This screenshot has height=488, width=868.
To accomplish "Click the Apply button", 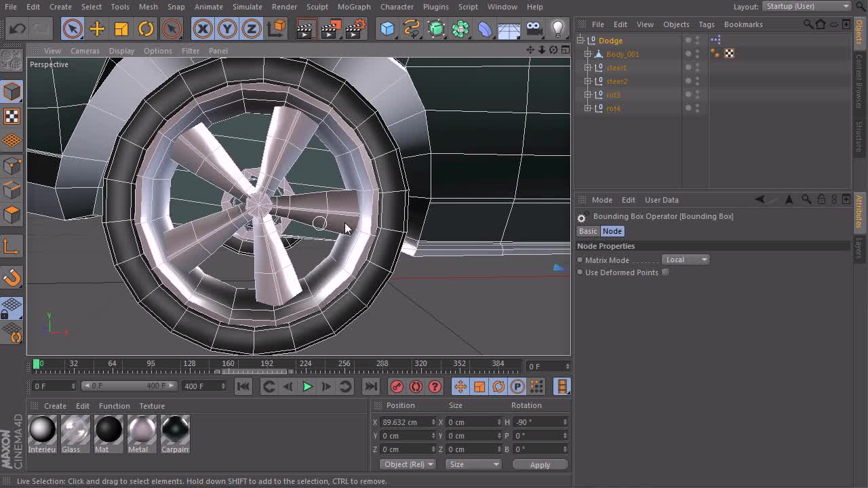I will 540,465.
